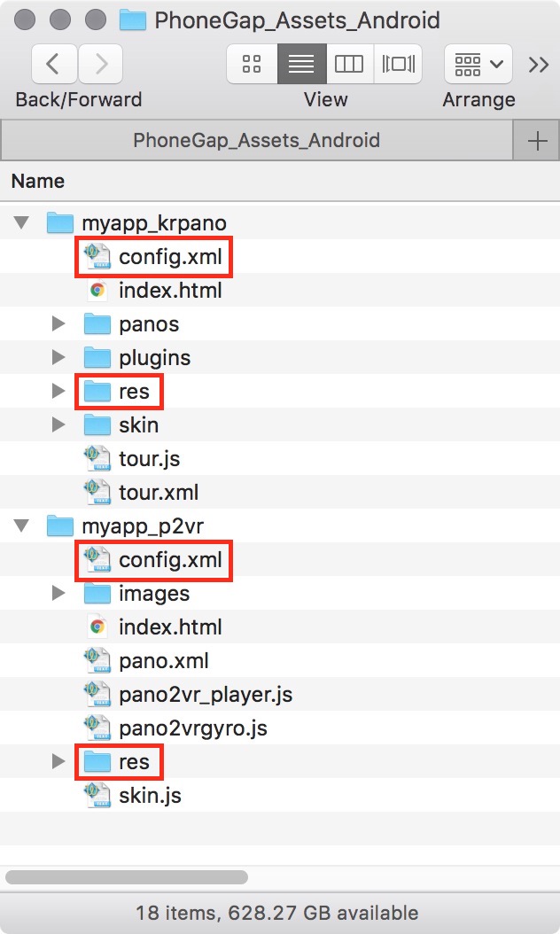Add a new Finder tab with plus
This screenshot has width=560, height=934.
[x=537, y=141]
